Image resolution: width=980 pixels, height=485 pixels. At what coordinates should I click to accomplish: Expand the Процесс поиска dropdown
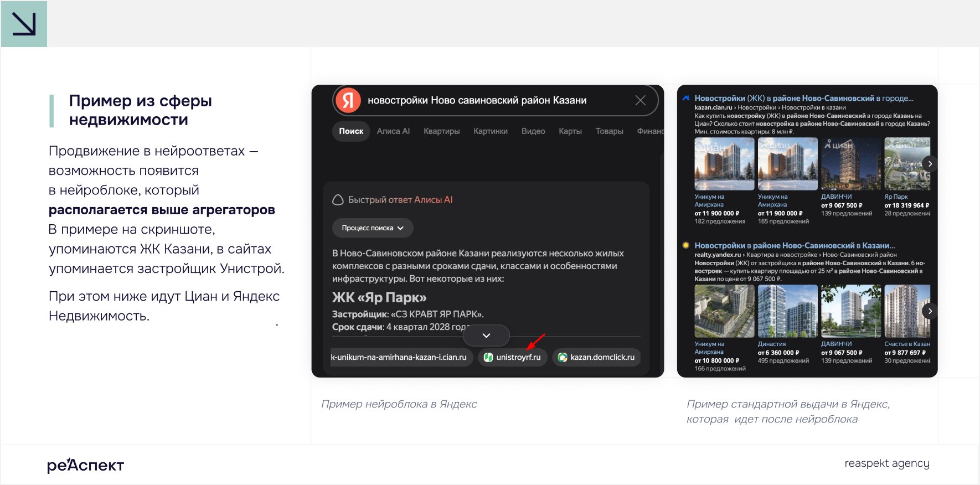373,228
